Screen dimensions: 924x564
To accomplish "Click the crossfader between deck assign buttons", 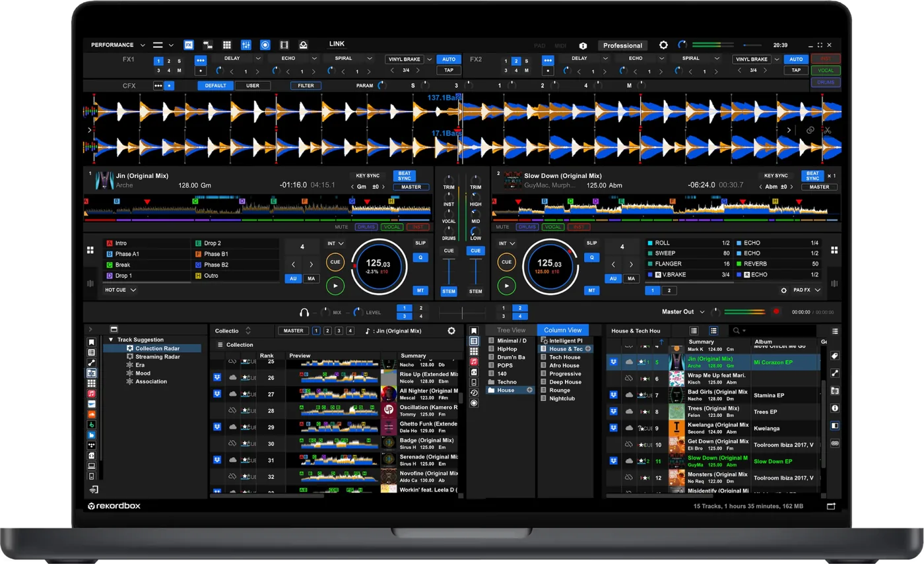I will tap(462, 312).
